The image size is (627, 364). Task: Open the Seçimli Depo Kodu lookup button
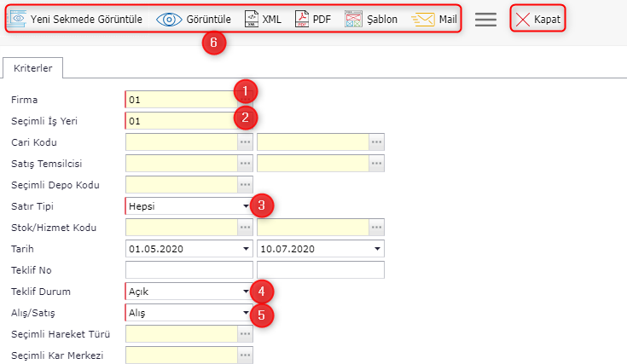[246, 184]
